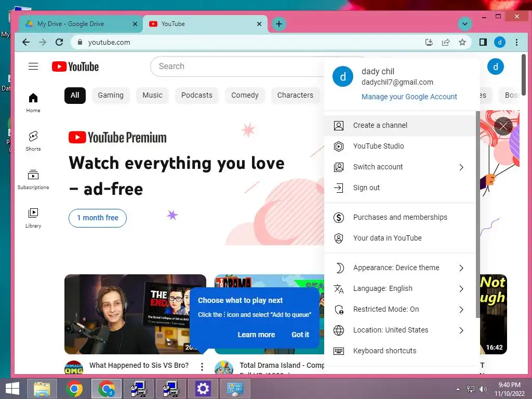
Task: Click the share page icon
Action: pos(445,42)
